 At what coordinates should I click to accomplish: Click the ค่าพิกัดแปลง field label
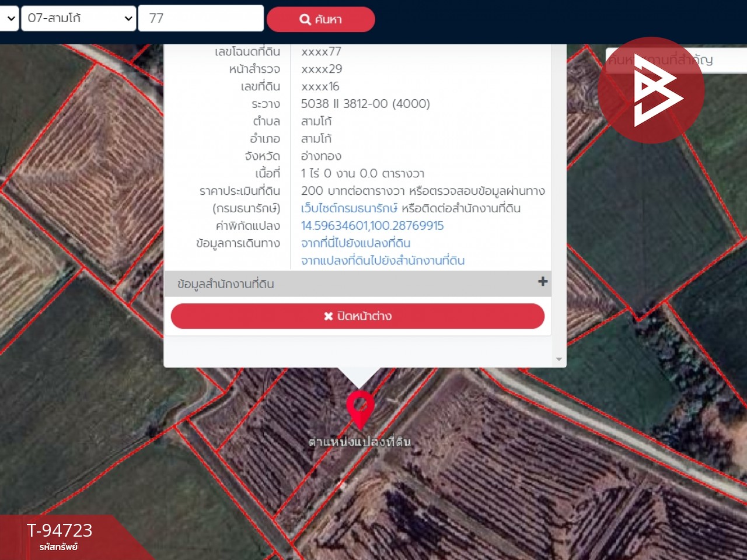click(248, 226)
